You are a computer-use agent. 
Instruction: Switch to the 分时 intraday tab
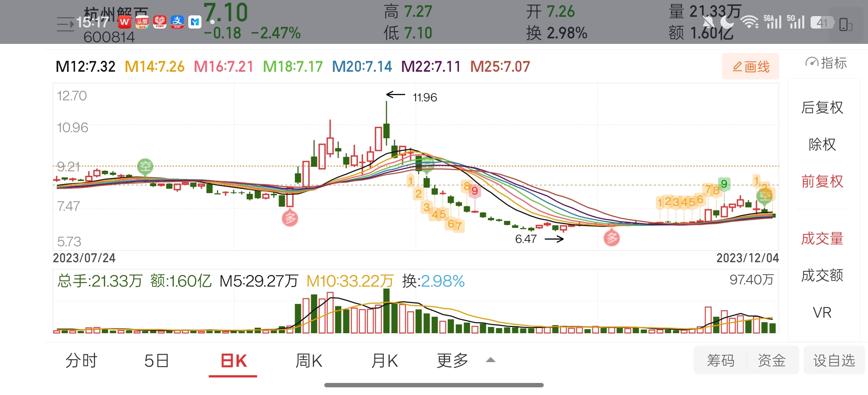click(x=81, y=361)
